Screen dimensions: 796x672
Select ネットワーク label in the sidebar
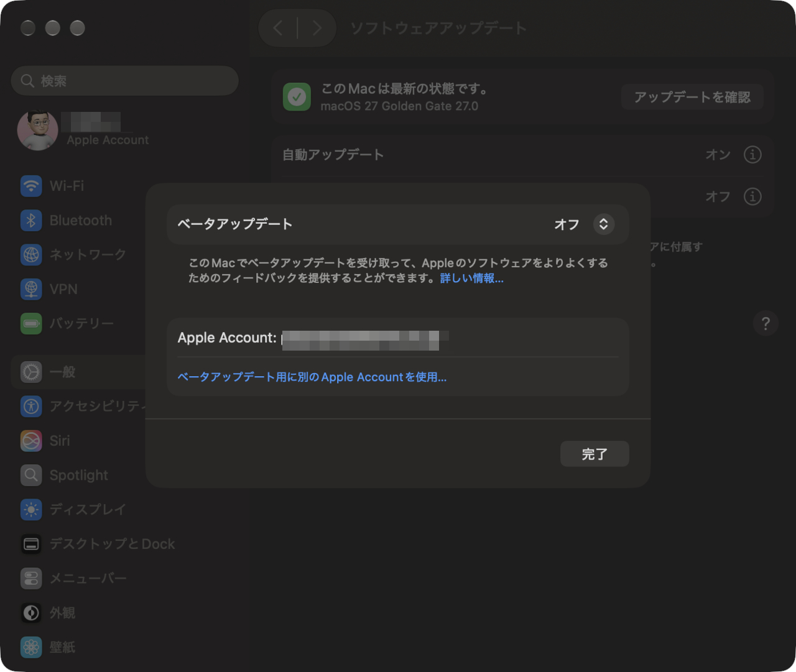(88, 255)
